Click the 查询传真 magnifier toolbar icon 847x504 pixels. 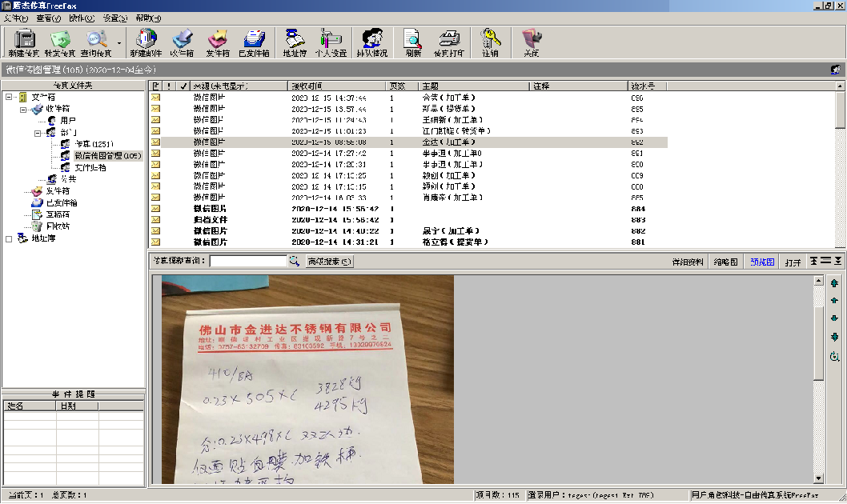coord(96,42)
